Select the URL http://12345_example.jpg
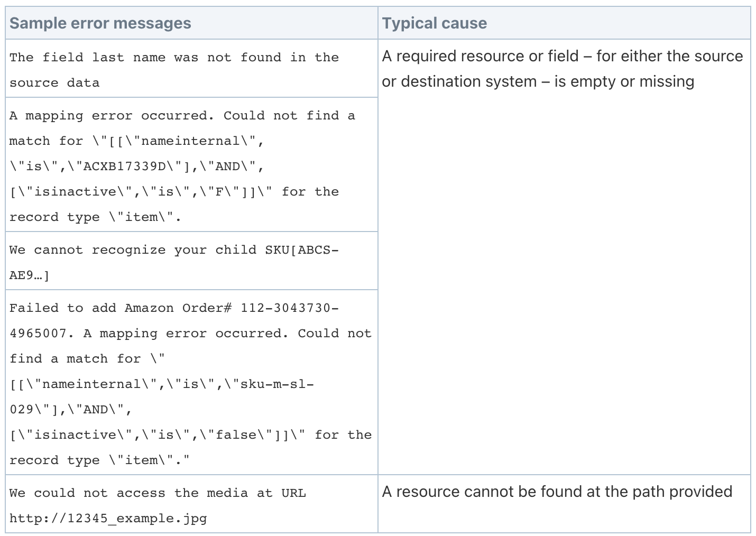 (x=108, y=519)
